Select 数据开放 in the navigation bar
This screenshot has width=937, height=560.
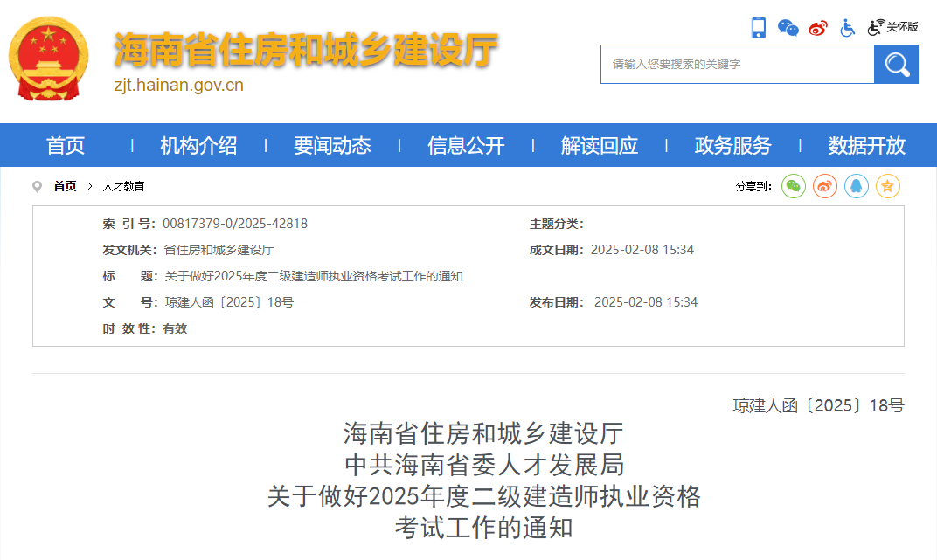[866, 146]
